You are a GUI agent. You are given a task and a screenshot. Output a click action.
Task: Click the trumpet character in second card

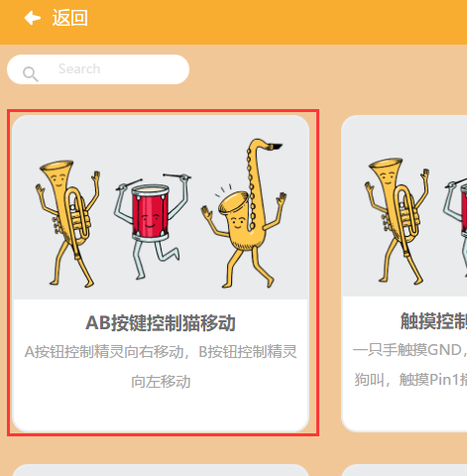[x=397, y=221]
